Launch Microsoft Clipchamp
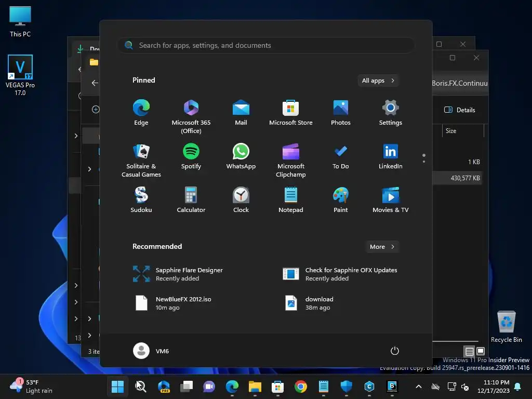The height and width of the screenshot is (399, 532). pyautogui.click(x=291, y=161)
